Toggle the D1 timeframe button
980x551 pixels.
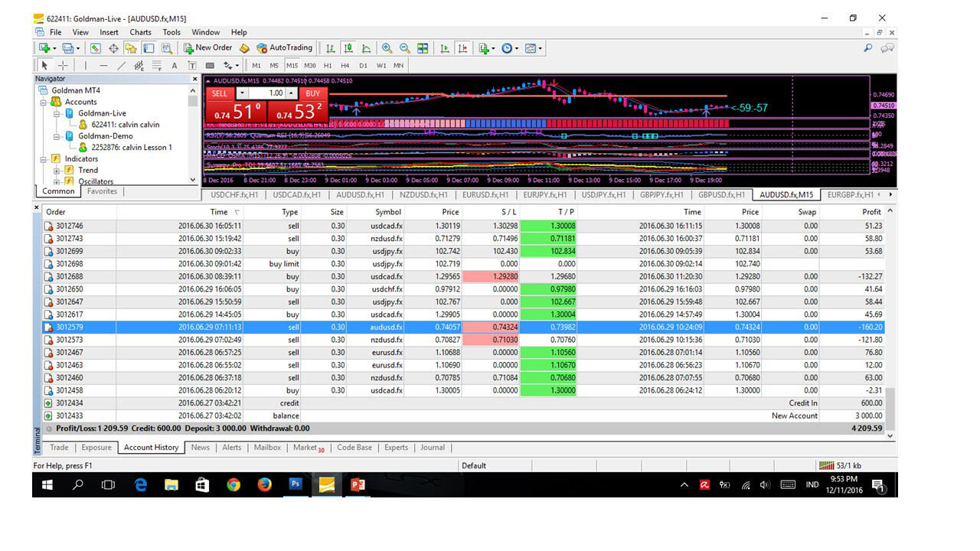tap(363, 65)
